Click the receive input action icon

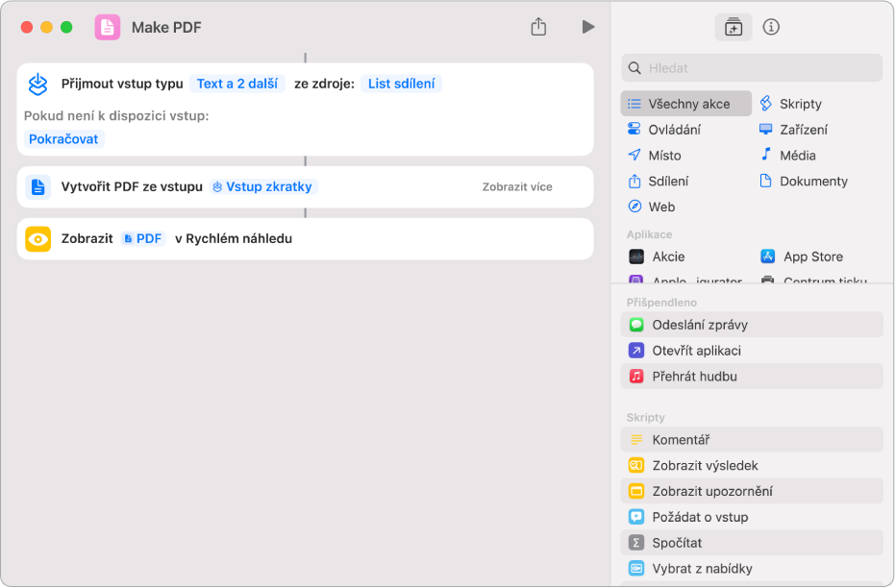click(38, 84)
